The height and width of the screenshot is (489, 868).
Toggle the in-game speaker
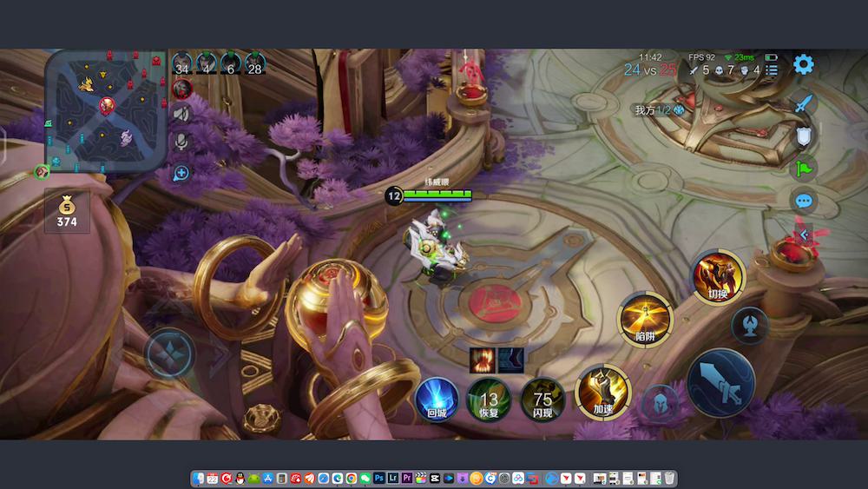(181, 114)
